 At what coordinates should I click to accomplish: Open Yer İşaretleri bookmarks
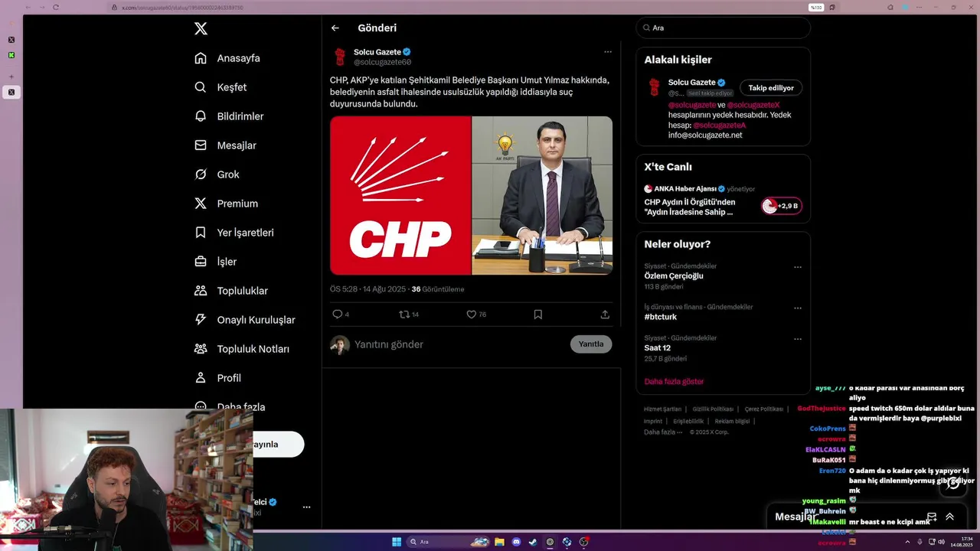(x=234, y=233)
